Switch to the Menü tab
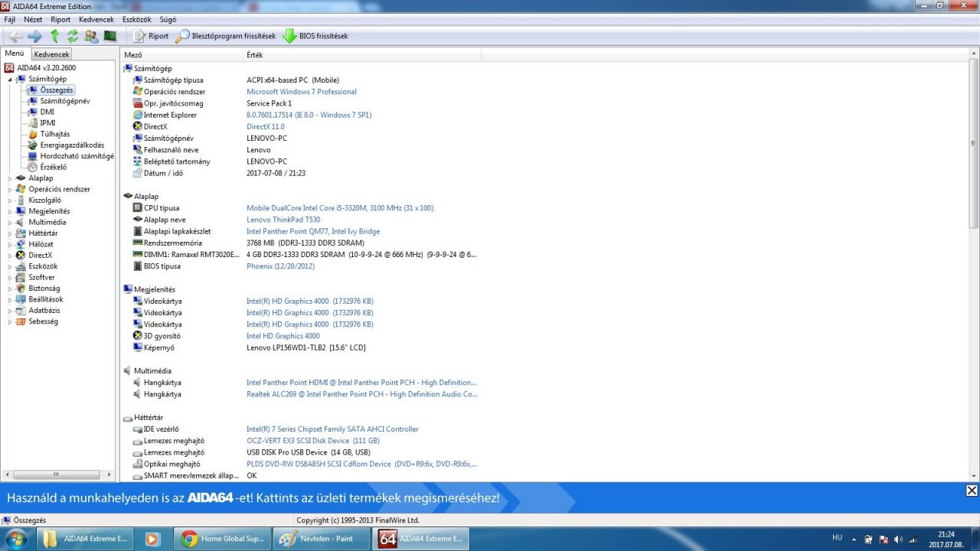Viewport: 980px width, 551px height. (x=15, y=54)
